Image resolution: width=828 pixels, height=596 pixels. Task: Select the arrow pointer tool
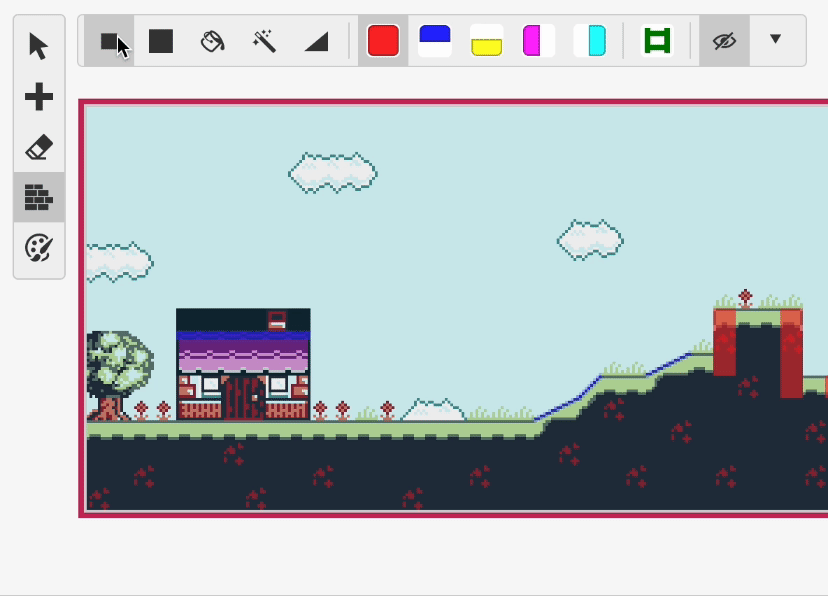point(39,46)
